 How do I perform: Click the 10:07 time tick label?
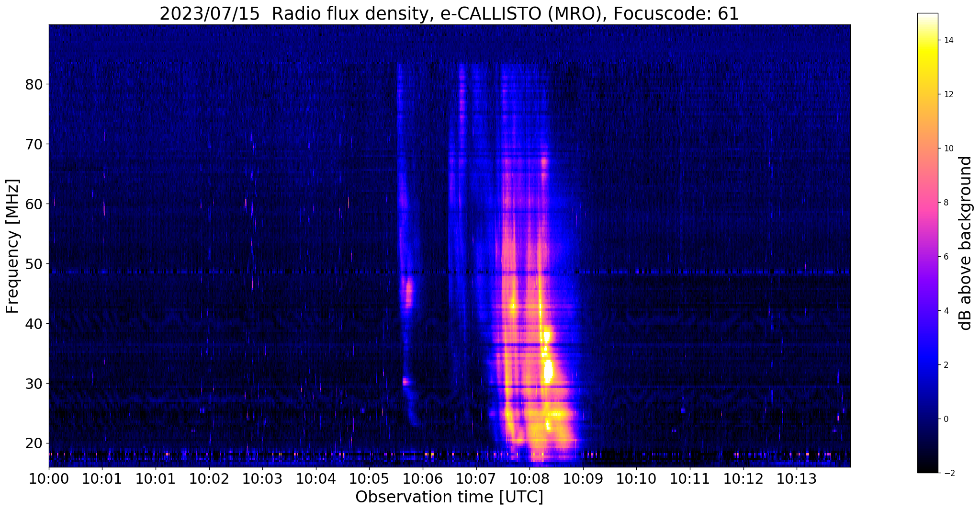[x=476, y=479]
